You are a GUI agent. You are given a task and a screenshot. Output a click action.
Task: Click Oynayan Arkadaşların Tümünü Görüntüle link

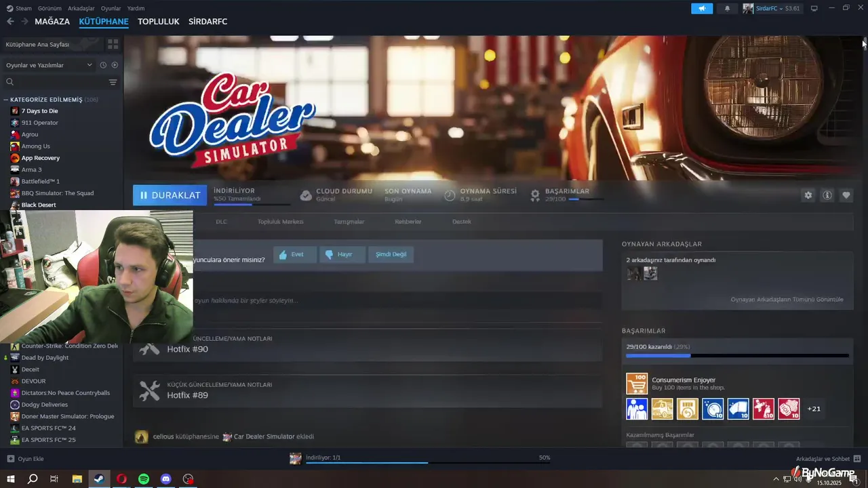coord(787,299)
